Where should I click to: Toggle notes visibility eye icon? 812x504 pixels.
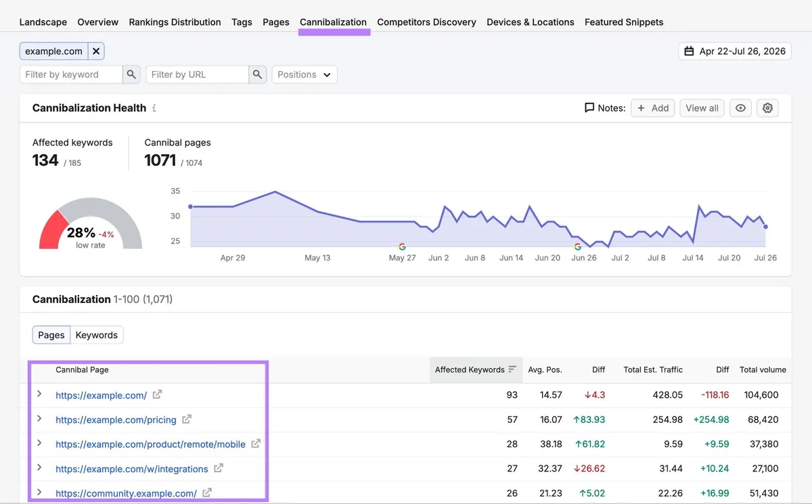pyautogui.click(x=740, y=108)
